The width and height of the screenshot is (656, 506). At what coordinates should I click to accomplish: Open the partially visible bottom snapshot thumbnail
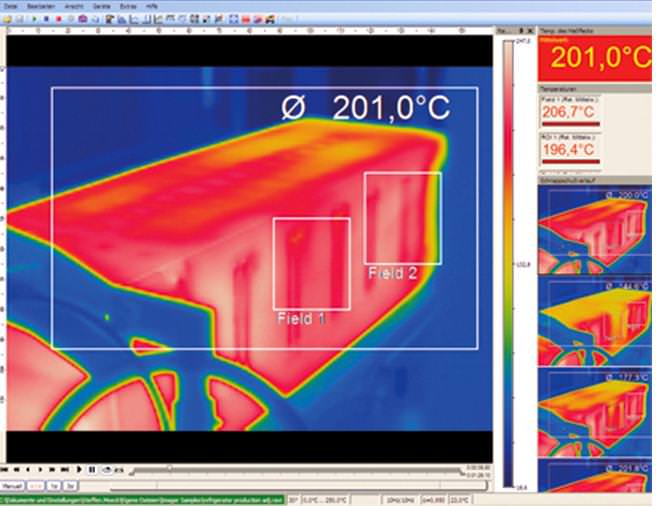click(594, 476)
